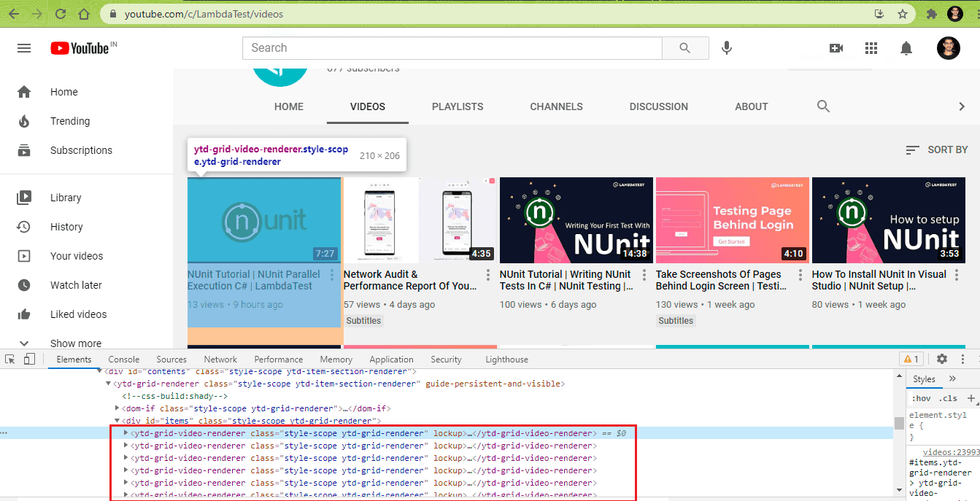The height and width of the screenshot is (501, 980).
Task: Open the SORT BY dropdown
Action: click(936, 149)
